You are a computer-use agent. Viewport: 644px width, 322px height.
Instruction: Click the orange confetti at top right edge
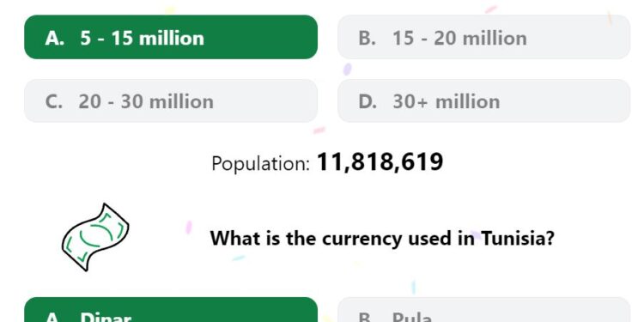point(610,18)
